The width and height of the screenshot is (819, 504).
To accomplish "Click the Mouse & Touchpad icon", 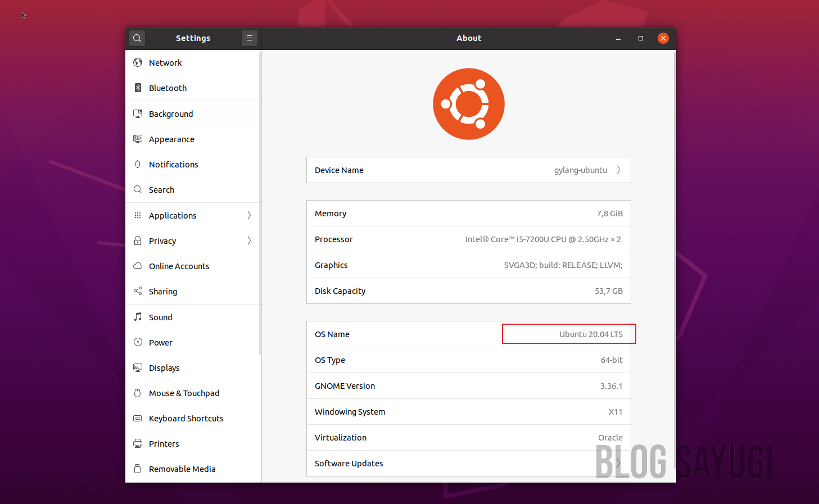I will pos(138,393).
